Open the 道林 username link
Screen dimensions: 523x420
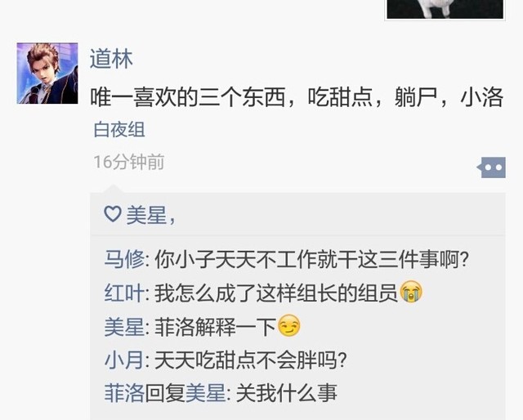point(111,60)
